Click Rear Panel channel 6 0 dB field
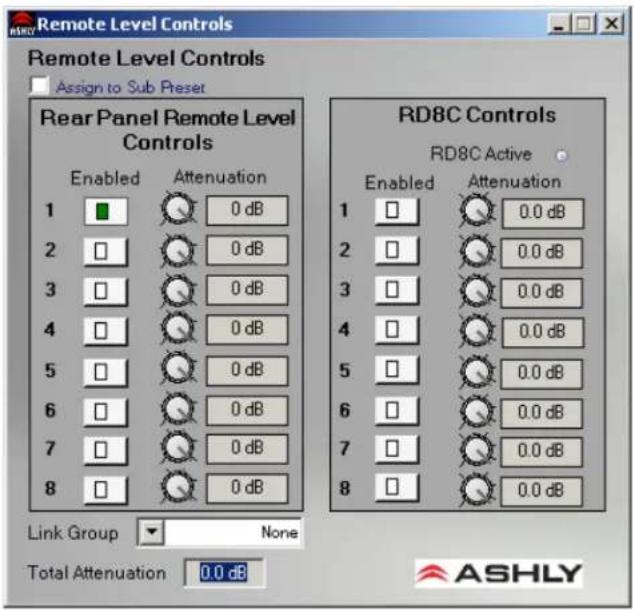Viewport: 634px width, 610px height. pos(247,411)
